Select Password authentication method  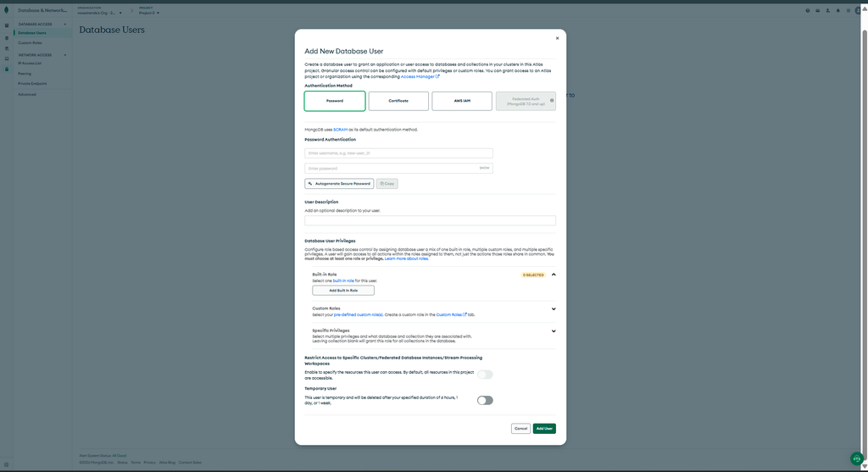point(335,101)
